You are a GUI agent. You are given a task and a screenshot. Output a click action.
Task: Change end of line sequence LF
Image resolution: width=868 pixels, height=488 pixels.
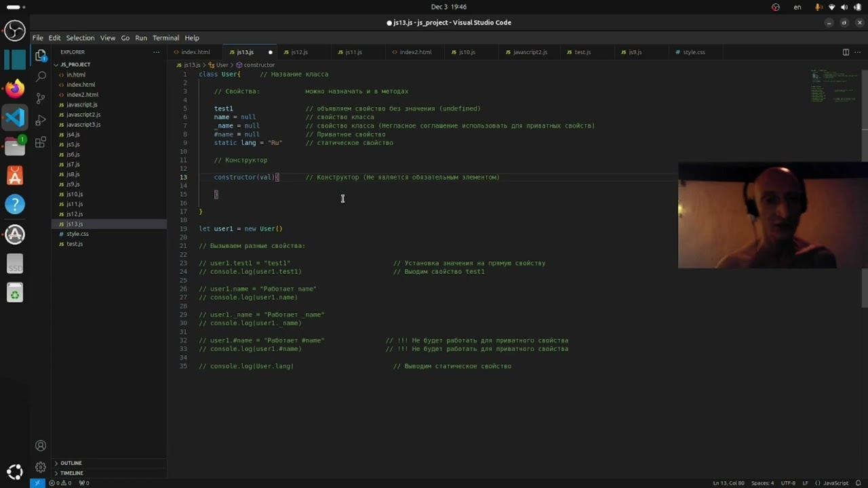(806, 483)
